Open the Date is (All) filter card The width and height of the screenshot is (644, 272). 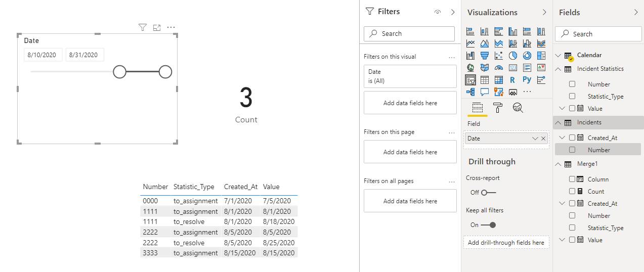click(x=410, y=76)
